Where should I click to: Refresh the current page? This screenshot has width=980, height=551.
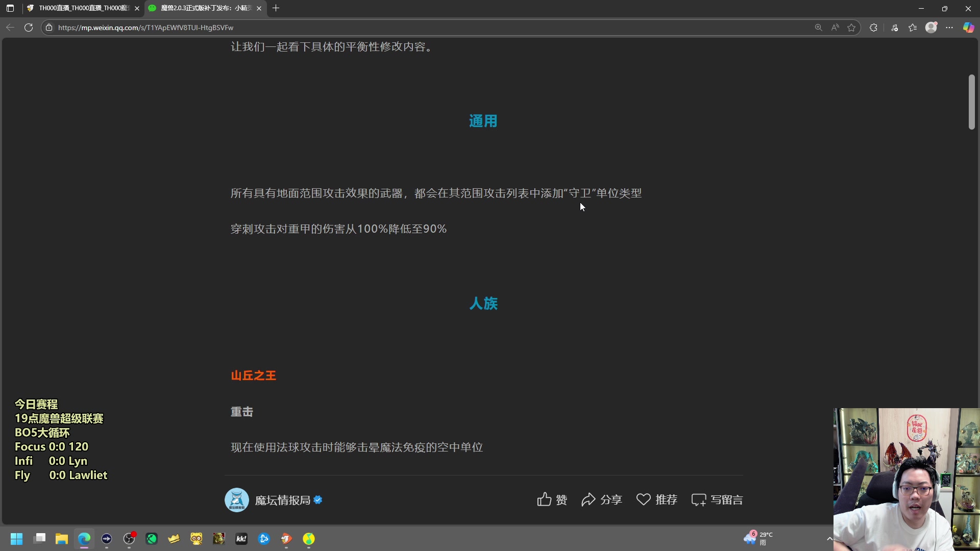point(29,28)
